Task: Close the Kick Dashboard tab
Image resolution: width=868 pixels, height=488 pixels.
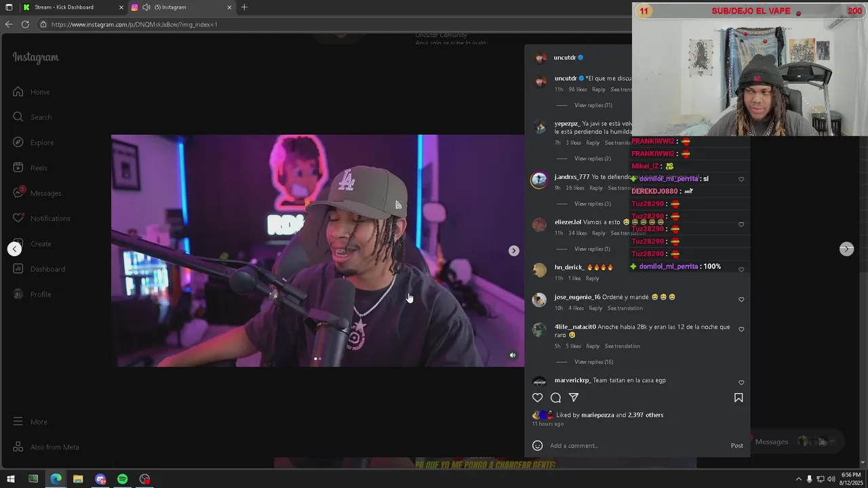Action: click(121, 7)
